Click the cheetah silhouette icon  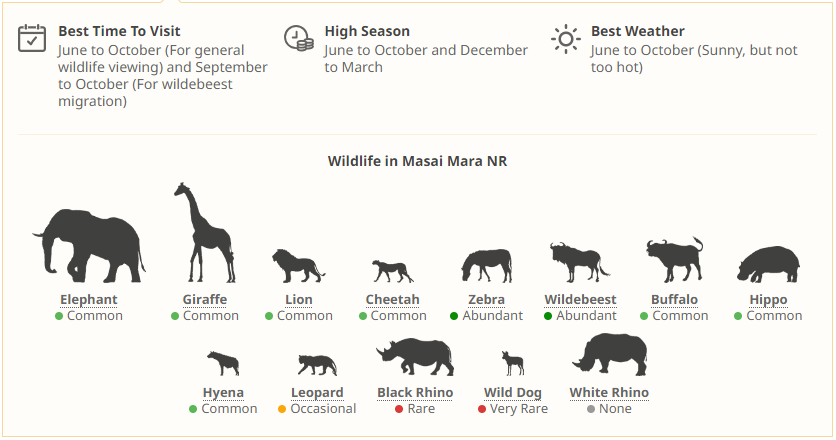point(392,270)
